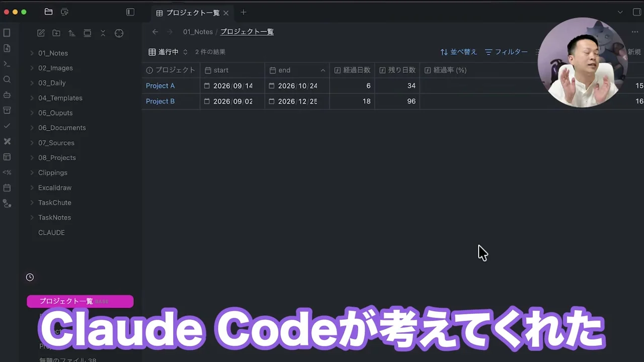Open a new tab with plus

click(244, 13)
